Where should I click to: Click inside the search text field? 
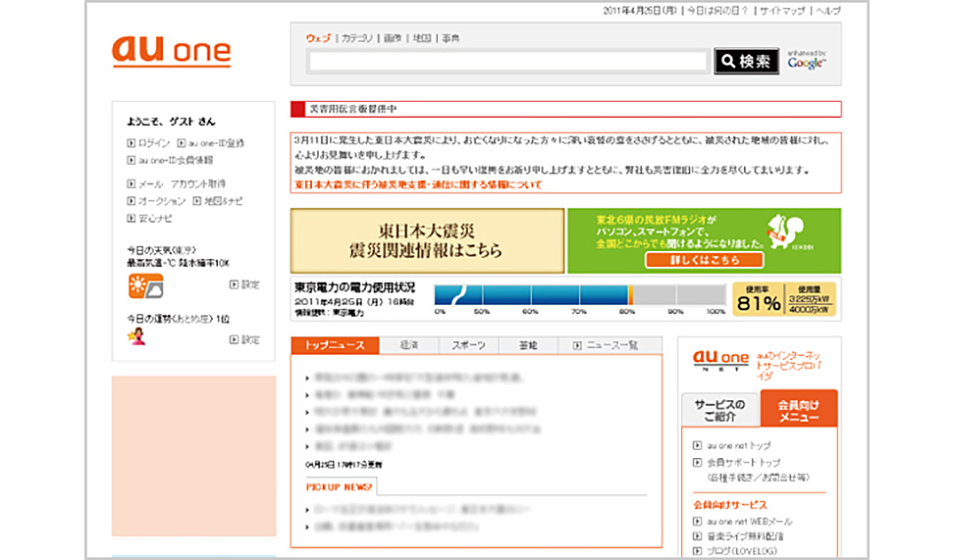pyautogui.click(x=506, y=62)
